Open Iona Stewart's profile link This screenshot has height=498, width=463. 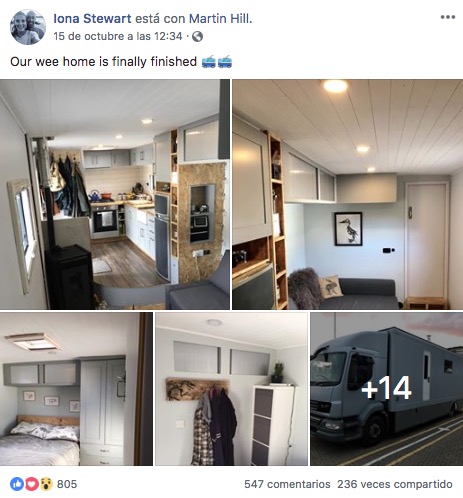(x=92, y=19)
